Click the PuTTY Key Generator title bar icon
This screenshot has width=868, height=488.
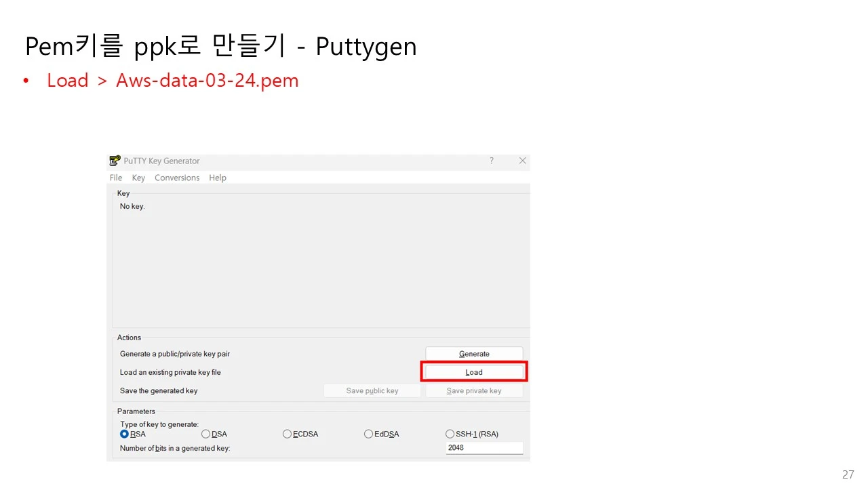tap(115, 161)
